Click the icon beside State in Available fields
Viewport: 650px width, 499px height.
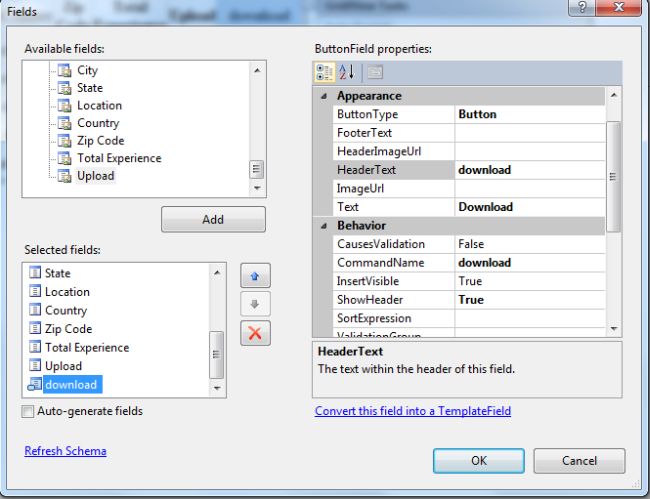64,88
